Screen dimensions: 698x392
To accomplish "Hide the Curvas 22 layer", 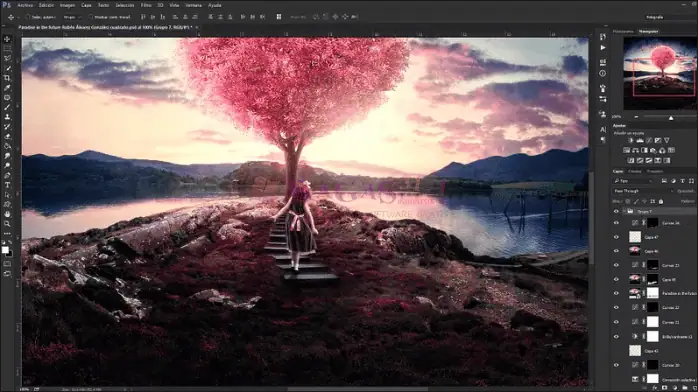I will (617, 307).
